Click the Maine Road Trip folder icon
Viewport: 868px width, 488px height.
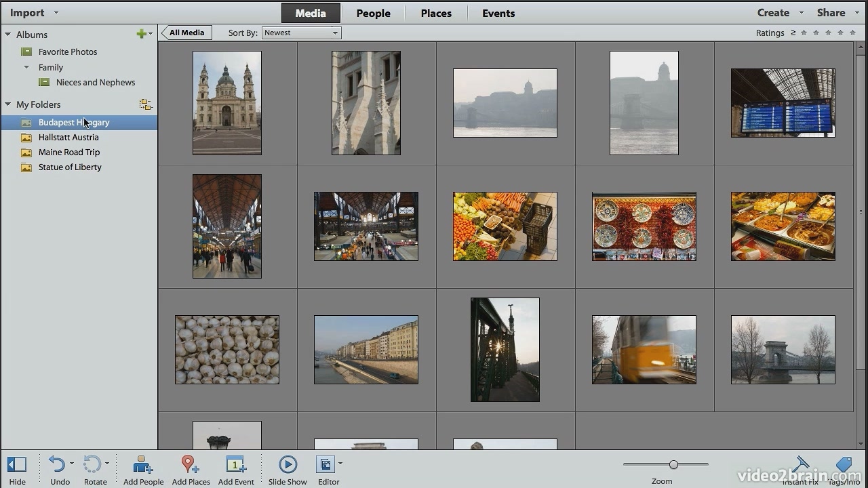click(x=26, y=152)
